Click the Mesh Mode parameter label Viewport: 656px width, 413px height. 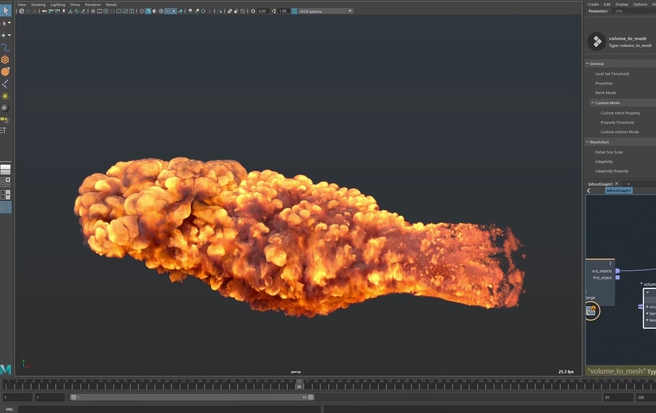point(605,93)
